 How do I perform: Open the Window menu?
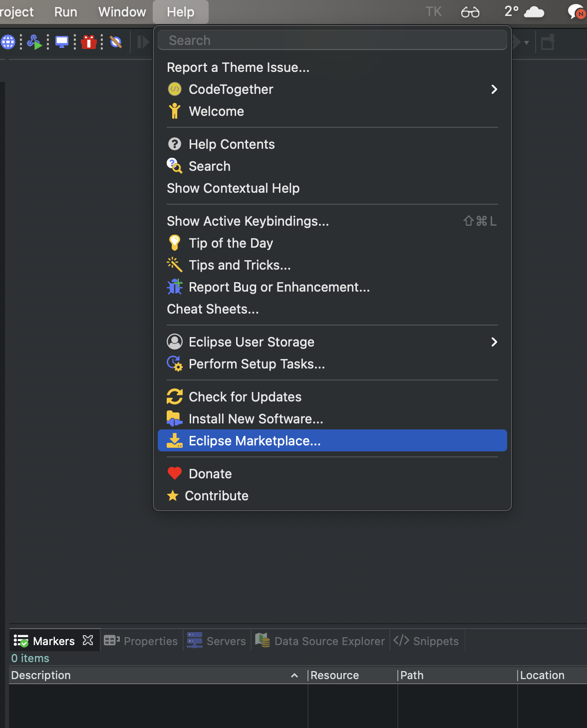(122, 12)
